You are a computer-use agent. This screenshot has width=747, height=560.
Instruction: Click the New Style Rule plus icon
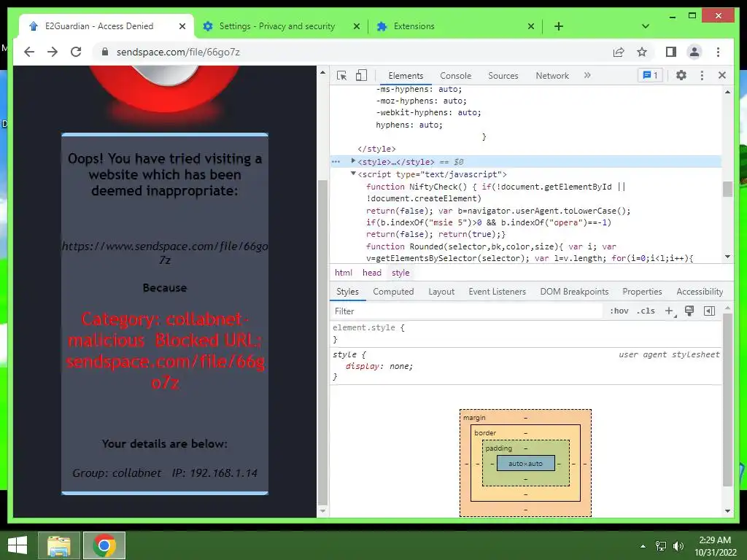tap(670, 311)
